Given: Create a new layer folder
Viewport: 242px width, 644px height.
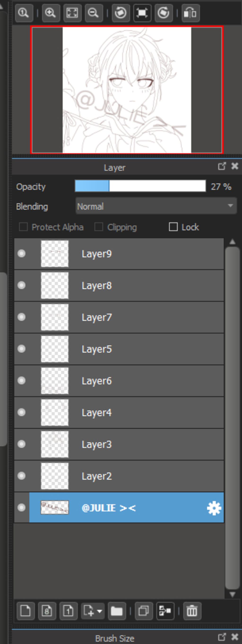Looking at the screenshot, I should coord(117,611).
